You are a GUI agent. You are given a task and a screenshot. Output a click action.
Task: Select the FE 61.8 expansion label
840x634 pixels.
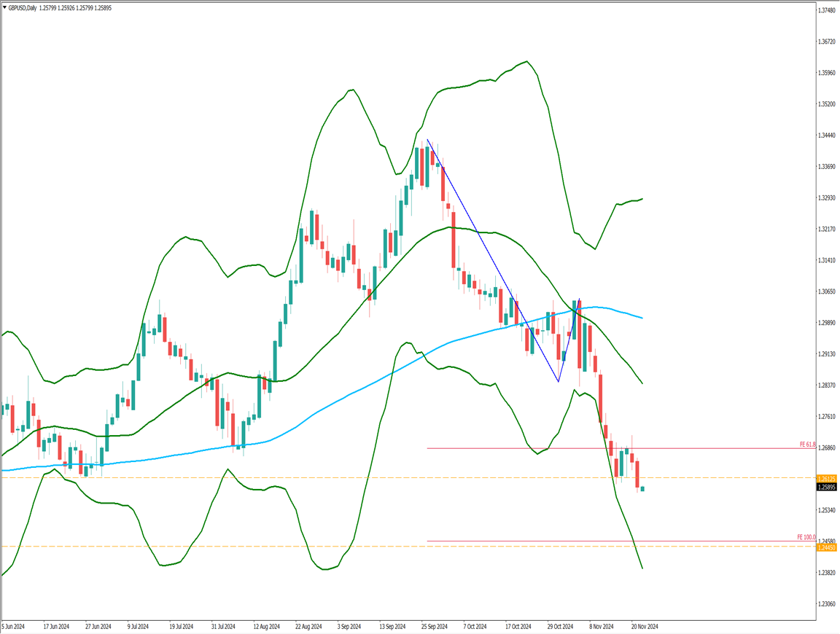tap(806, 444)
